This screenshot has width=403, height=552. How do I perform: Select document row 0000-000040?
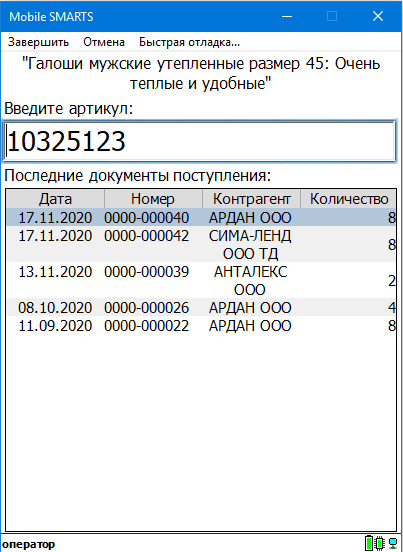[201, 218]
